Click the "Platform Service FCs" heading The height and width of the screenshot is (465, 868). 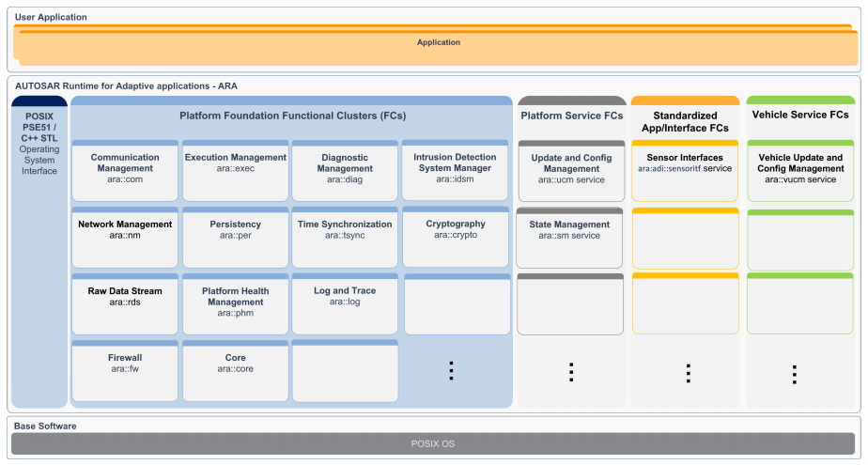click(x=572, y=116)
